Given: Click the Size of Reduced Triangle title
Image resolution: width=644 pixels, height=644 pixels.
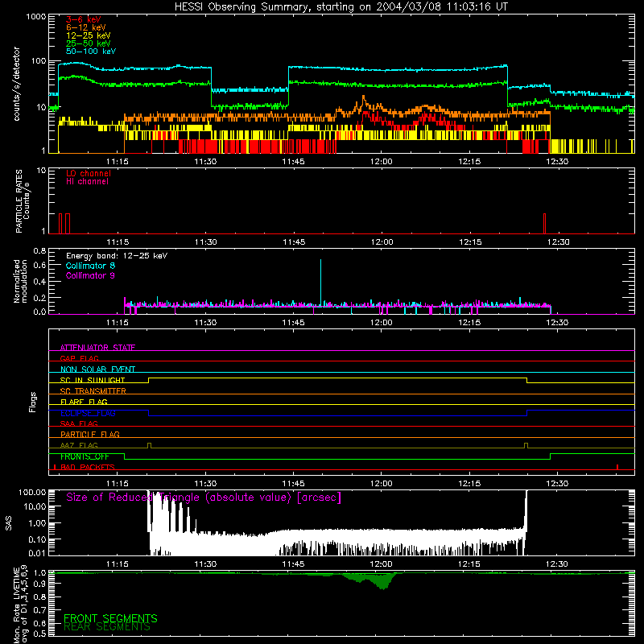Looking at the screenshot, I should [x=204, y=497].
